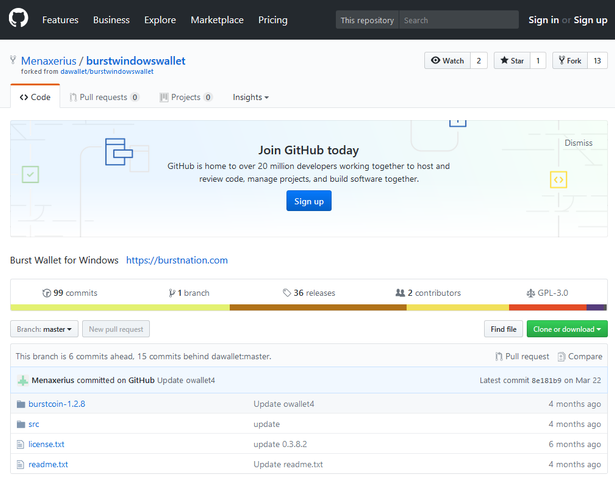615x480 pixels.
Task: Click the license.txt file icon
Action: [20, 444]
